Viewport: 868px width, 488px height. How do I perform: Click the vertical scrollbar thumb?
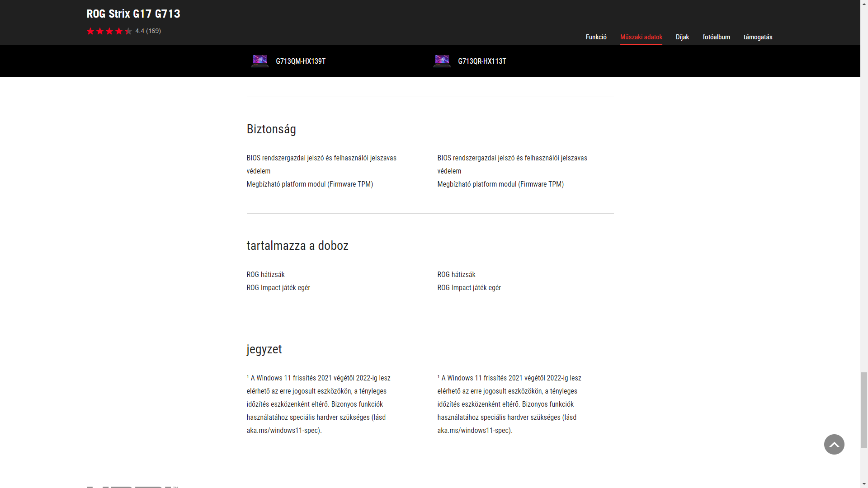tap(864, 410)
